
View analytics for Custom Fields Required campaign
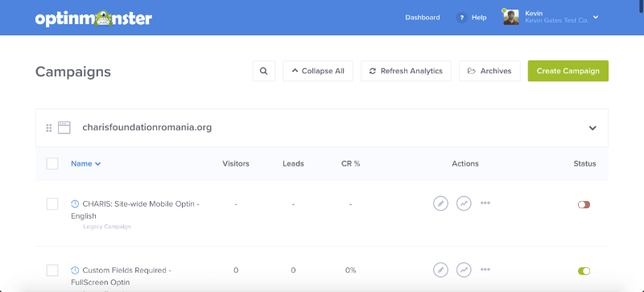464,269
